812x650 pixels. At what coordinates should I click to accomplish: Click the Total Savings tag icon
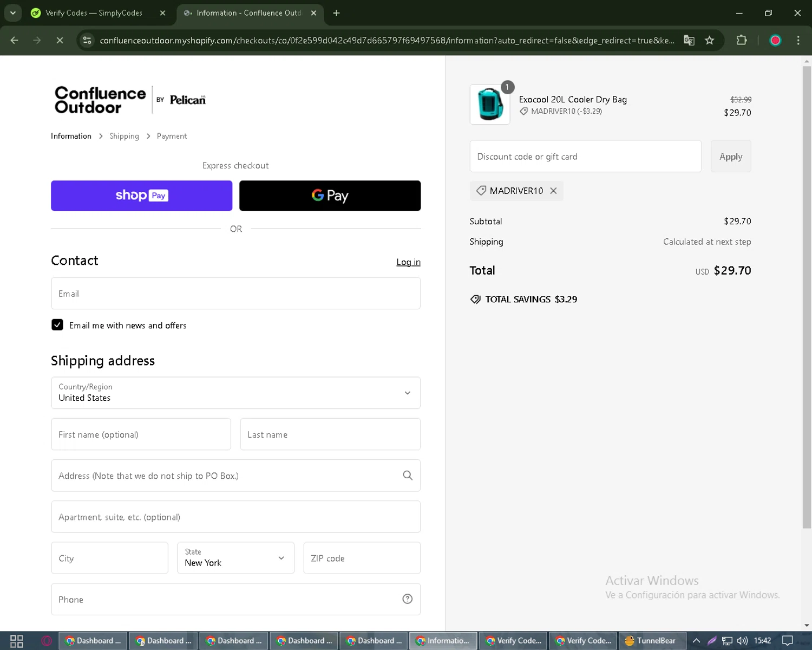[x=475, y=300]
